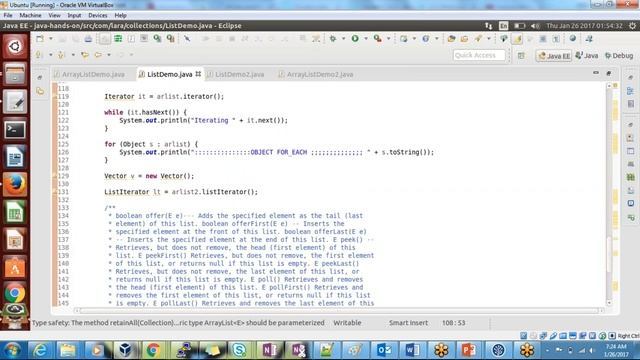Toggle Mark Occurrences highlighter button
Viewport: 640px width, 360px height.
tap(517, 39)
